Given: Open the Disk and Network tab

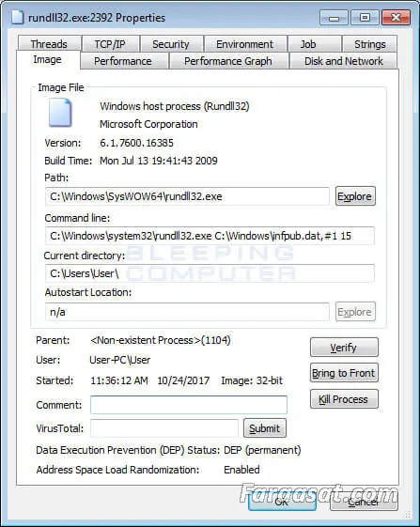Looking at the screenshot, I should 343,61.
